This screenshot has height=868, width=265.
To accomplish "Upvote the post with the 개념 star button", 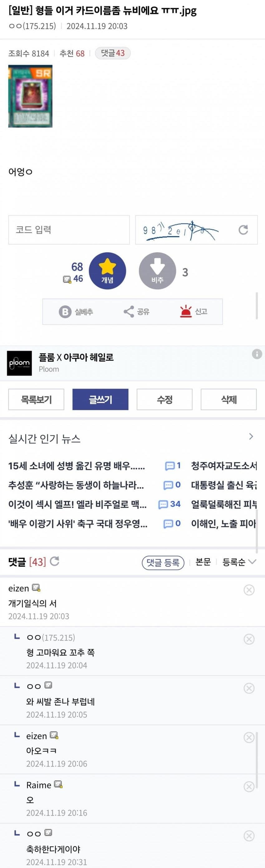I will click(107, 271).
